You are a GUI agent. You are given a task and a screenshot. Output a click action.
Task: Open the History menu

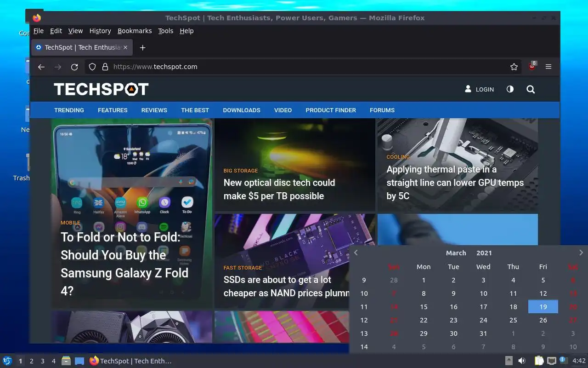tap(100, 31)
